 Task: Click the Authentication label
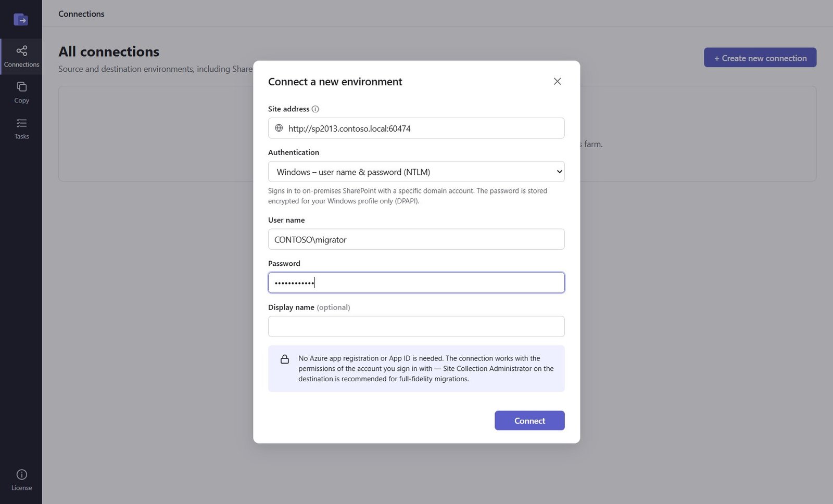pyautogui.click(x=294, y=152)
